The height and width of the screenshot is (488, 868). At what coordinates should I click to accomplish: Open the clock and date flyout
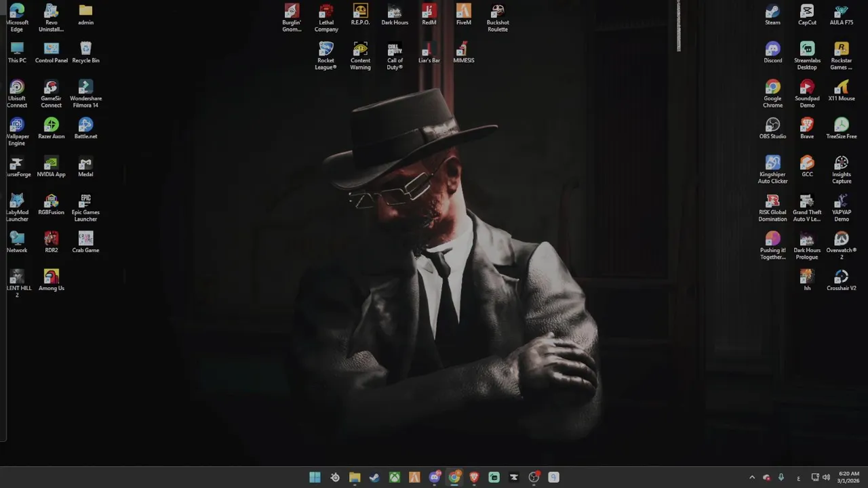(848, 477)
